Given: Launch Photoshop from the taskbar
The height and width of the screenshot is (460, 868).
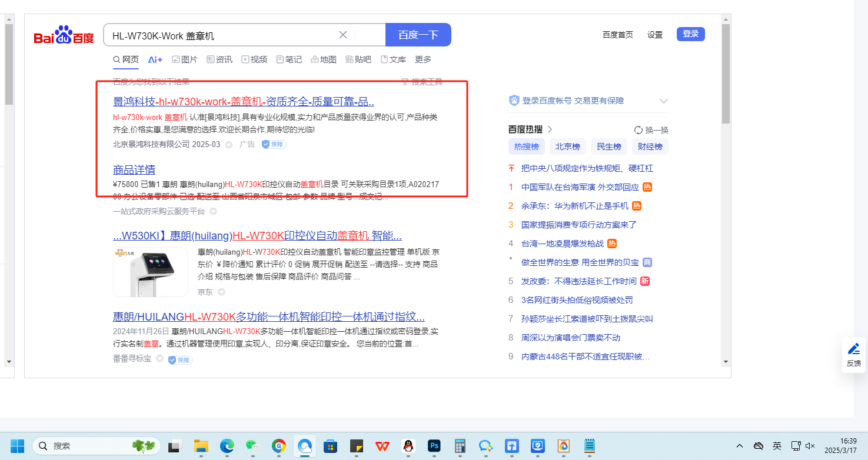Looking at the screenshot, I should [434, 446].
